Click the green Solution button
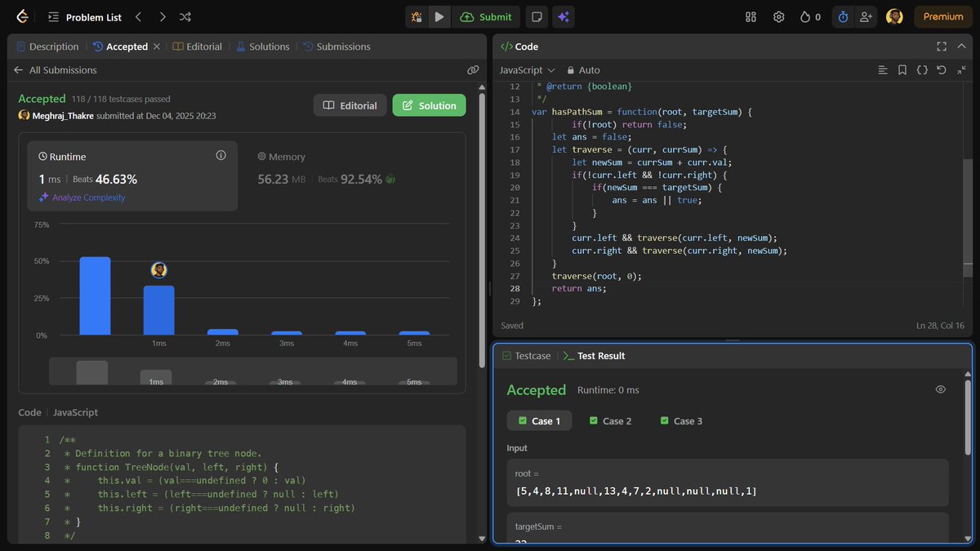The height and width of the screenshot is (551, 980). (x=429, y=105)
